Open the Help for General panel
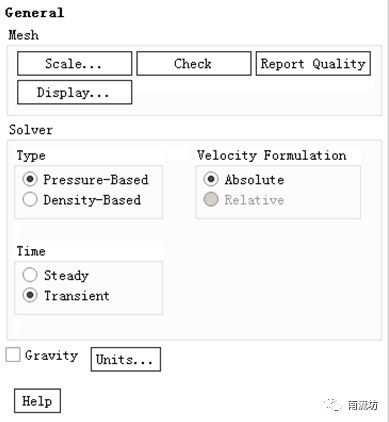 click(37, 401)
